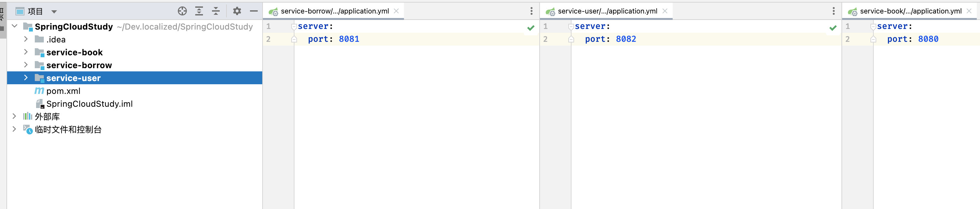Image resolution: width=980 pixels, height=209 pixels.
Task: Open the more options menu of service-borrow editor
Action: 532,11
